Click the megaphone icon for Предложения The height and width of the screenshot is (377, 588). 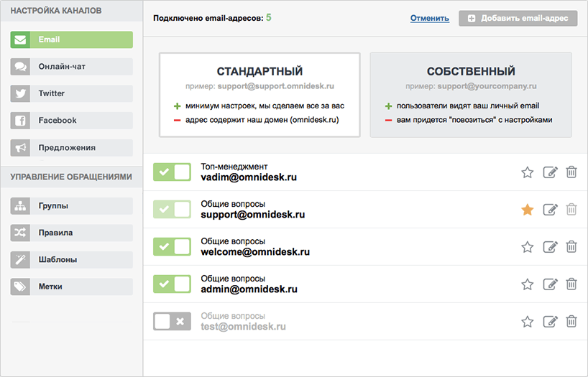point(20,148)
